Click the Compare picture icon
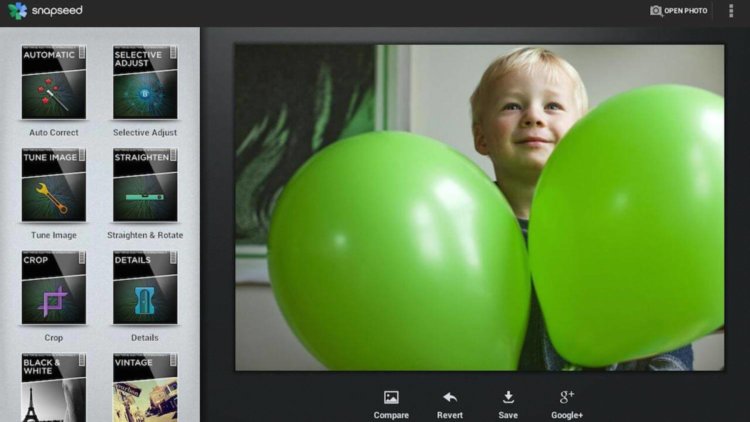 click(391, 397)
